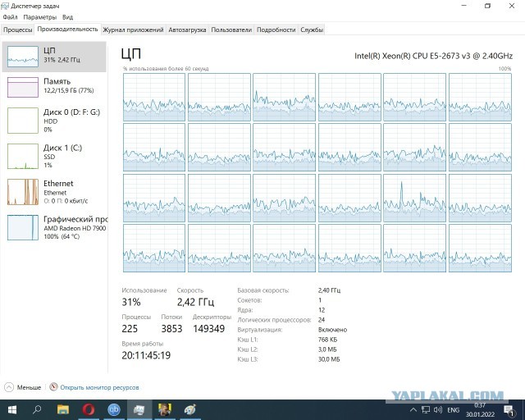The height and width of the screenshot is (420, 525).
Task: Go to the Службы tab
Action: coord(311,30)
